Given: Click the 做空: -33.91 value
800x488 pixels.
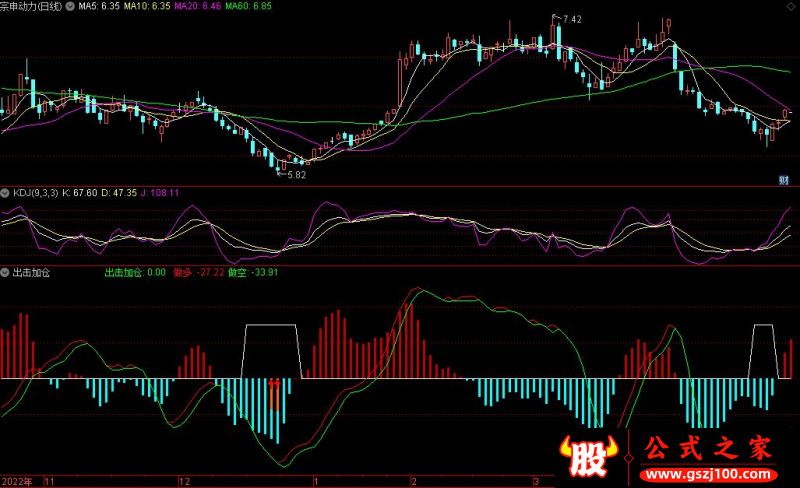Looking at the screenshot, I should [253, 273].
